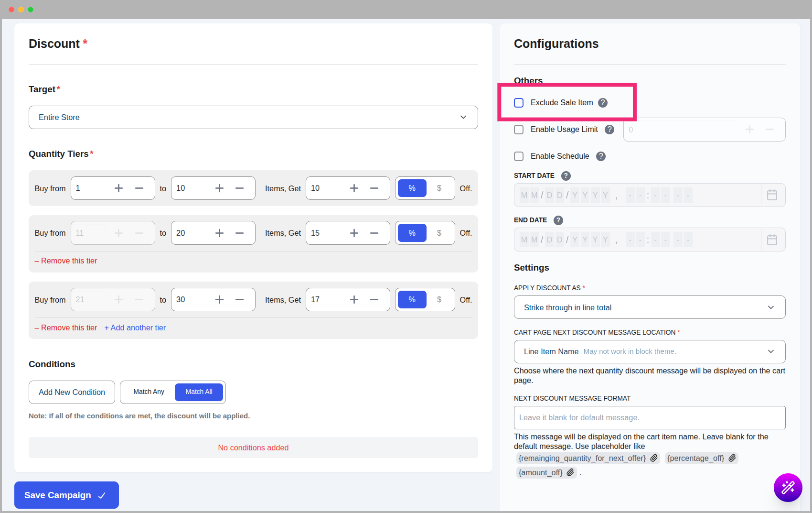Viewport: 812px width, 513px height.
Task: Expand the Apply Discount As dropdown
Action: point(649,307)
